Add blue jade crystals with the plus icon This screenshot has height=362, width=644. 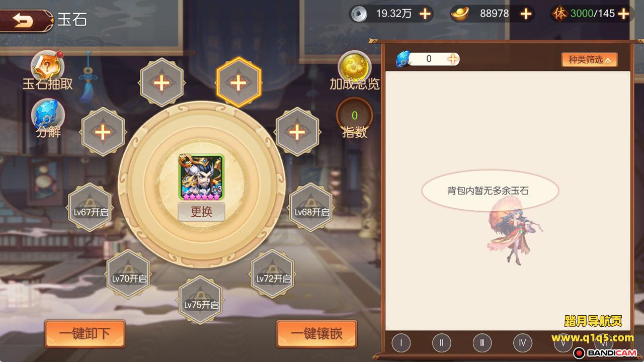point(453,59)
